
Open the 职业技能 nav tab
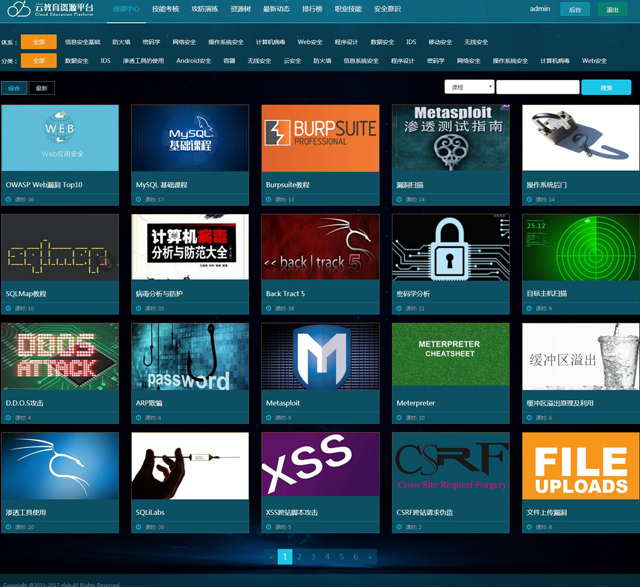348,9
